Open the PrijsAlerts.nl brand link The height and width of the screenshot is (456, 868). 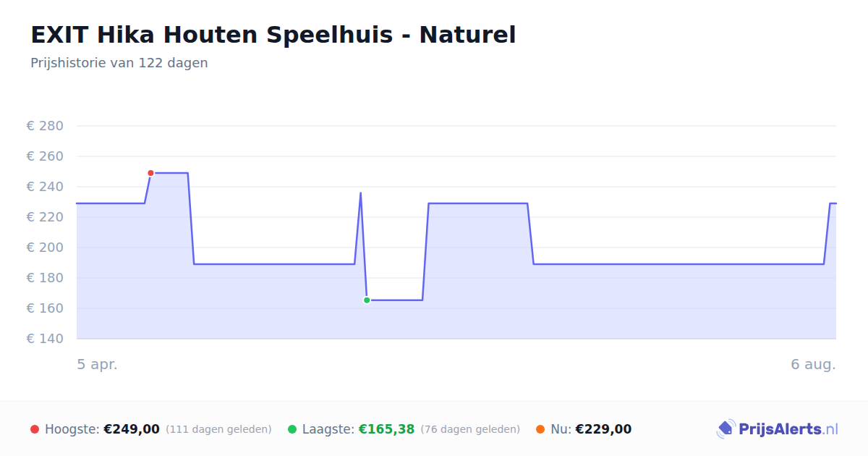778,429
